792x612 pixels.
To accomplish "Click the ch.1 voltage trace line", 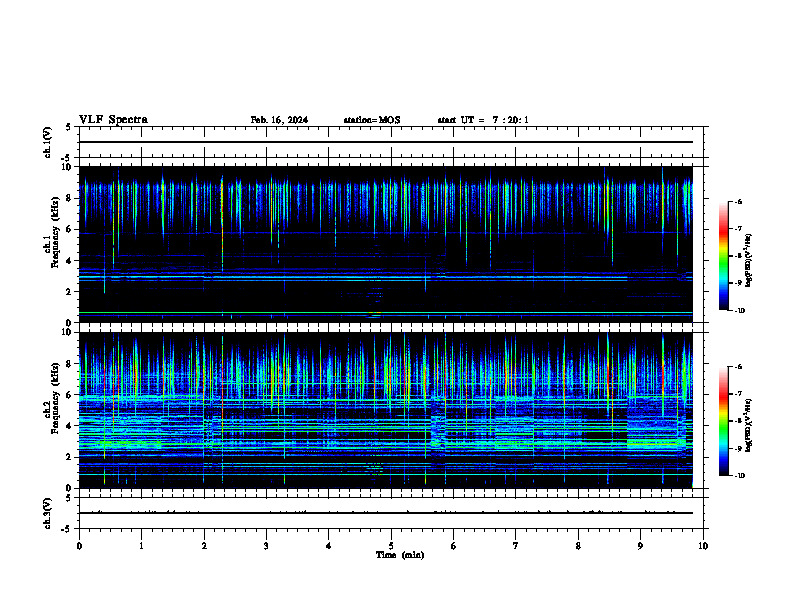I will (386, 142).
